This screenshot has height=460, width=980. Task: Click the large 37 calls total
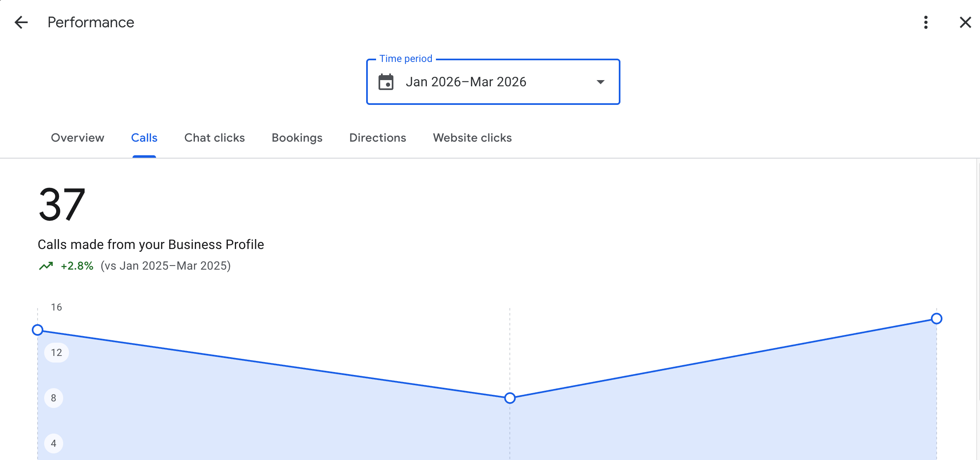62,204
